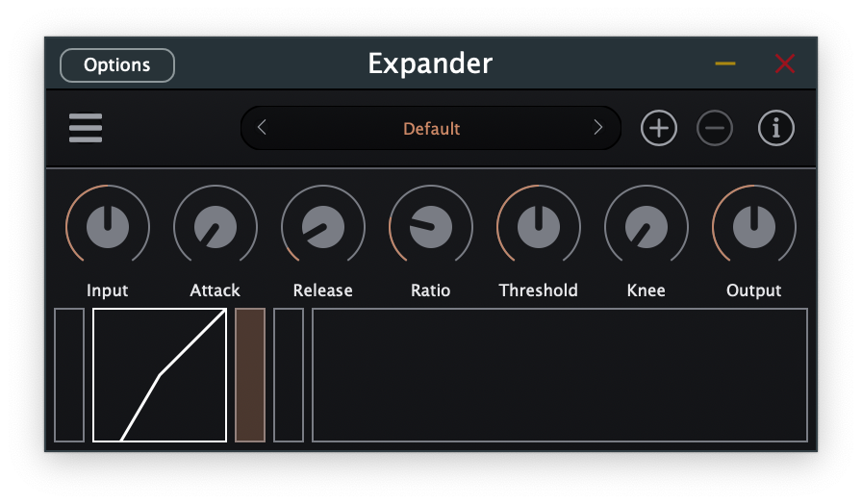This screenshot has height=504, width=862.
Task: Click the large waveform history display
Action: tap(560, 375)
